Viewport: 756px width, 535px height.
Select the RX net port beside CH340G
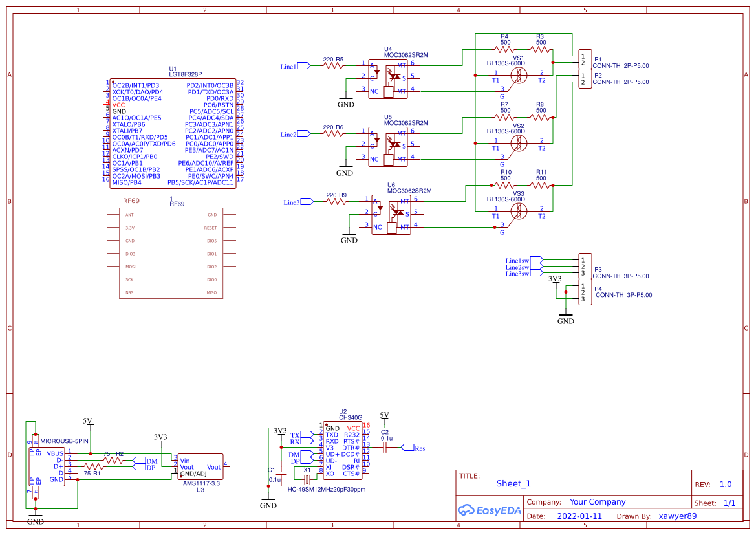(307, 441)
